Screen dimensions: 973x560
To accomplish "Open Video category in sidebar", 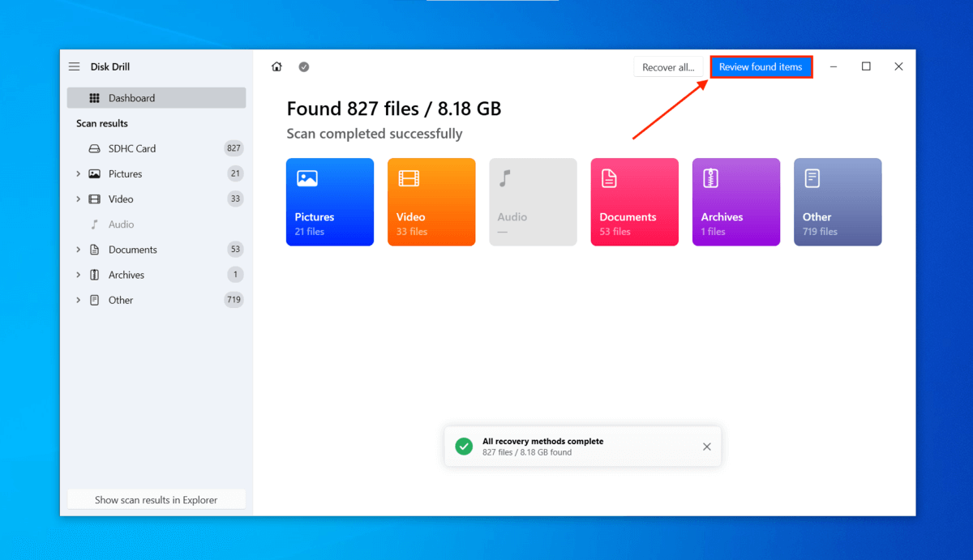I will pyautogui.click(x=156, y=199).
